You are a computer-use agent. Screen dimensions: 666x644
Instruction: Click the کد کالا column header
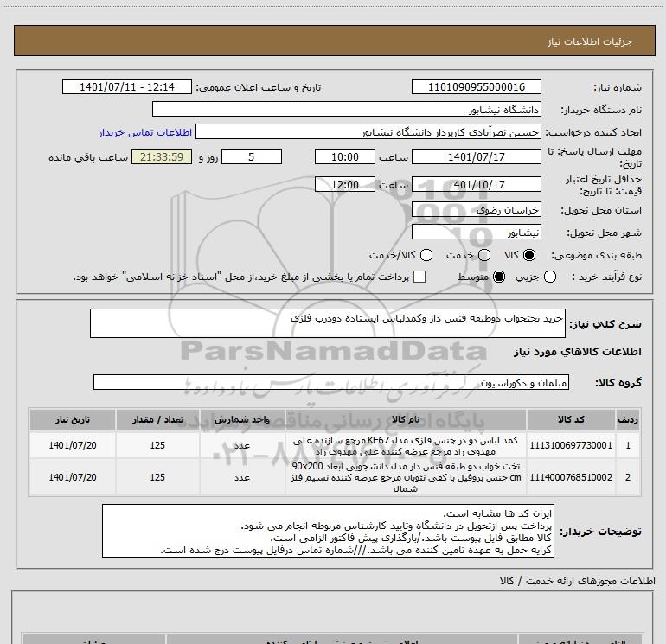(x=571, y=419)
